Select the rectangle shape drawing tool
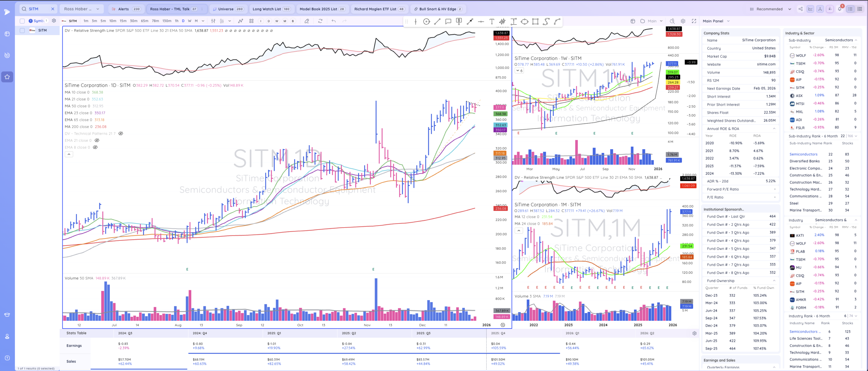Screen dimensions: 868x371 click(x=535, y=21)
